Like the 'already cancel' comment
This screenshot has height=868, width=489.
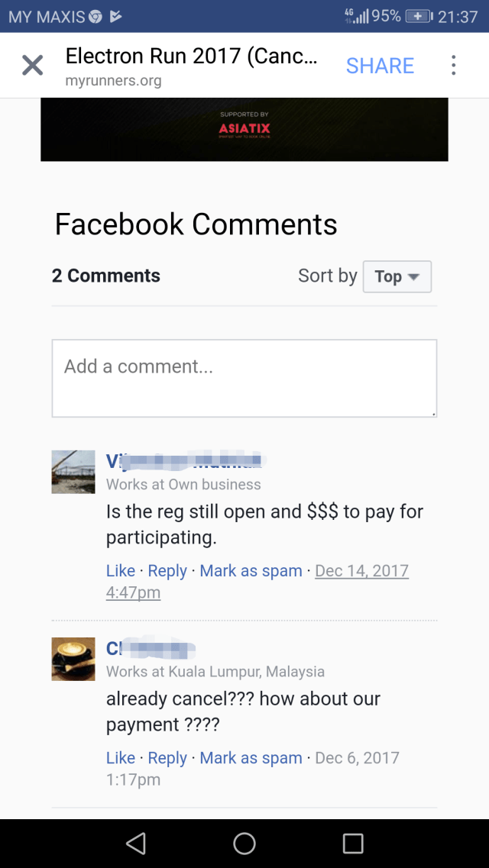[x=121, y=758]
